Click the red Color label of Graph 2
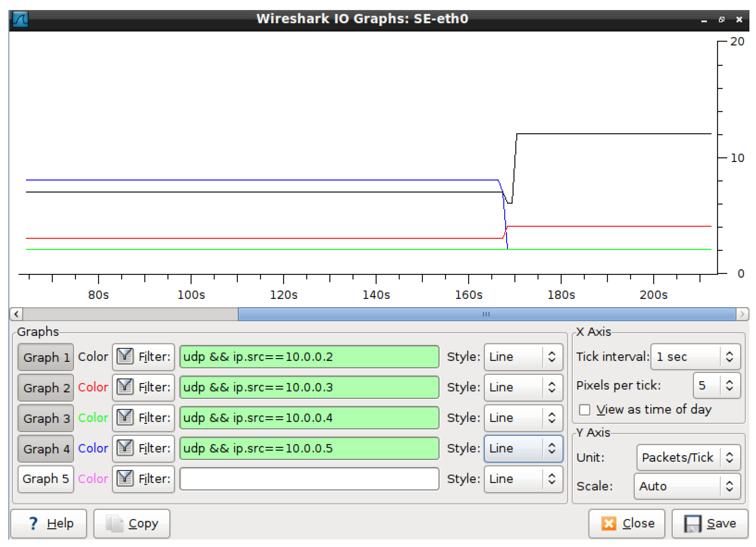Screen dimensions: 756x547 pyautogui.click(x=93, y=387)
